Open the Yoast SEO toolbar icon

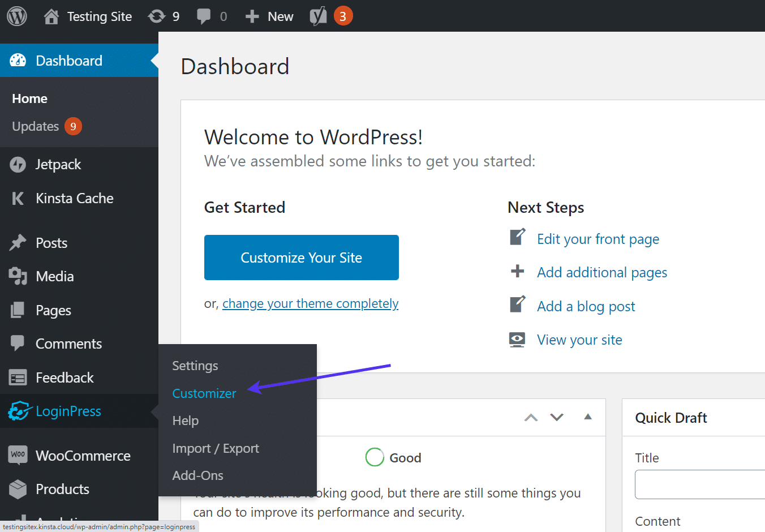coord(318,16)
